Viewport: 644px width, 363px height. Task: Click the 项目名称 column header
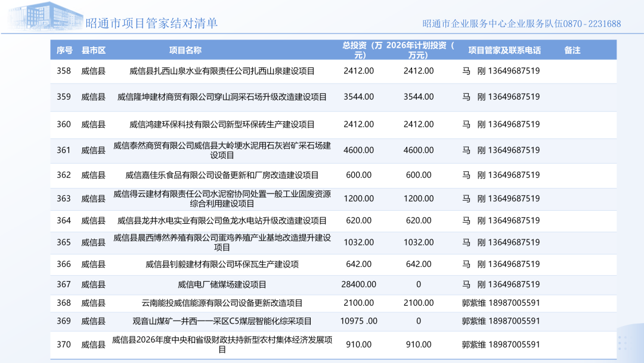(185, 50)
